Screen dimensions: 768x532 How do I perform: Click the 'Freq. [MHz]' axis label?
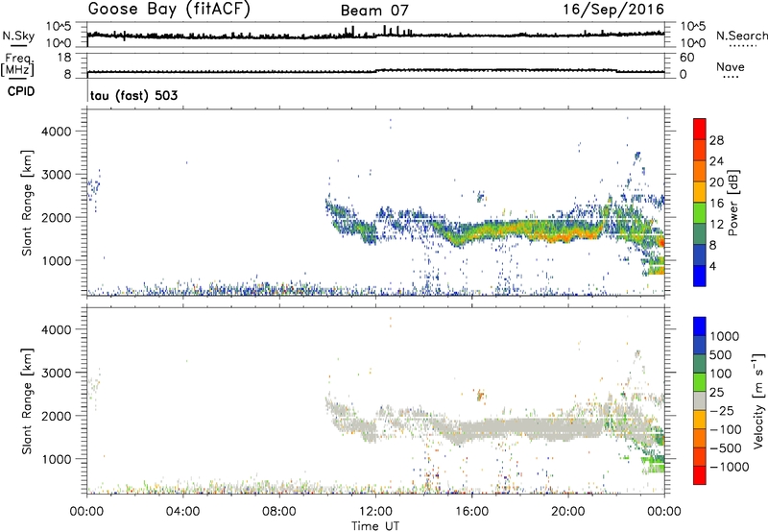click(17, 65)
